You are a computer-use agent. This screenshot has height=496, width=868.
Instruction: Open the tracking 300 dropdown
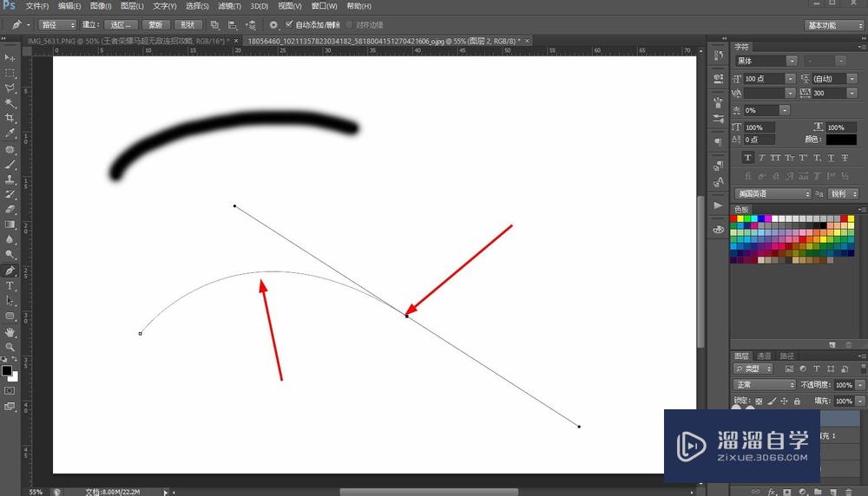point(834,93)
